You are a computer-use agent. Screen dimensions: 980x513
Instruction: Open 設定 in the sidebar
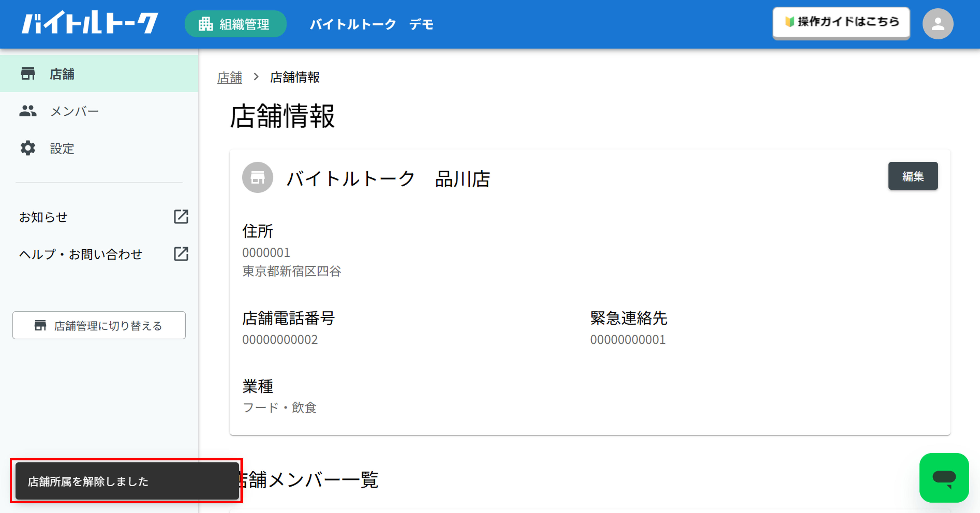(x=99, y=148)
